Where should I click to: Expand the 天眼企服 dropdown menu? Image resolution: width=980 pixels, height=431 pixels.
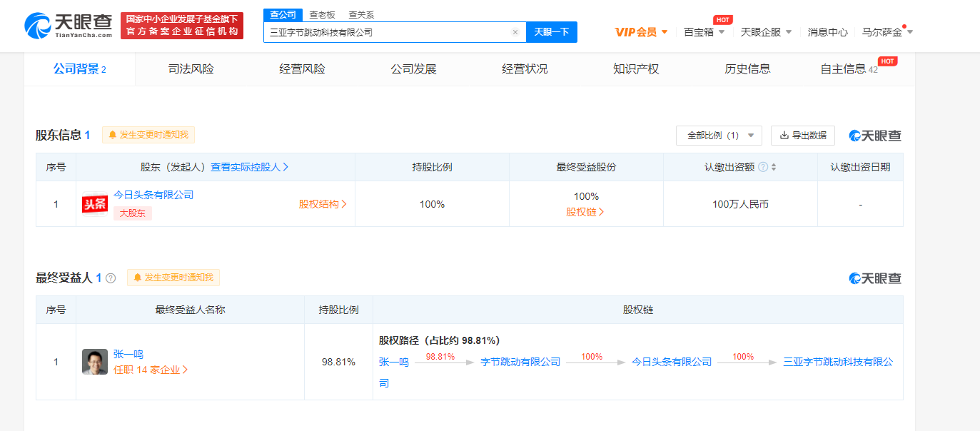pos(767,32)
